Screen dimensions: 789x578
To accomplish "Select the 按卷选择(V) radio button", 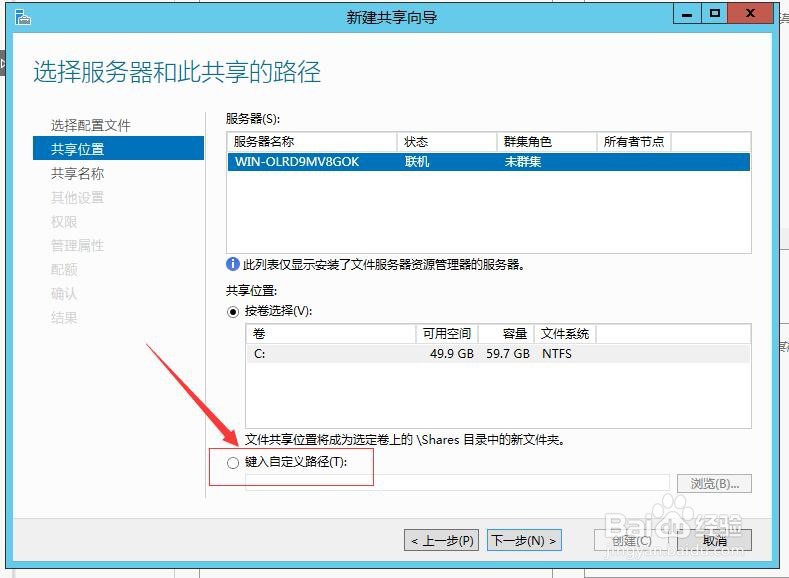I will point(232,312).
